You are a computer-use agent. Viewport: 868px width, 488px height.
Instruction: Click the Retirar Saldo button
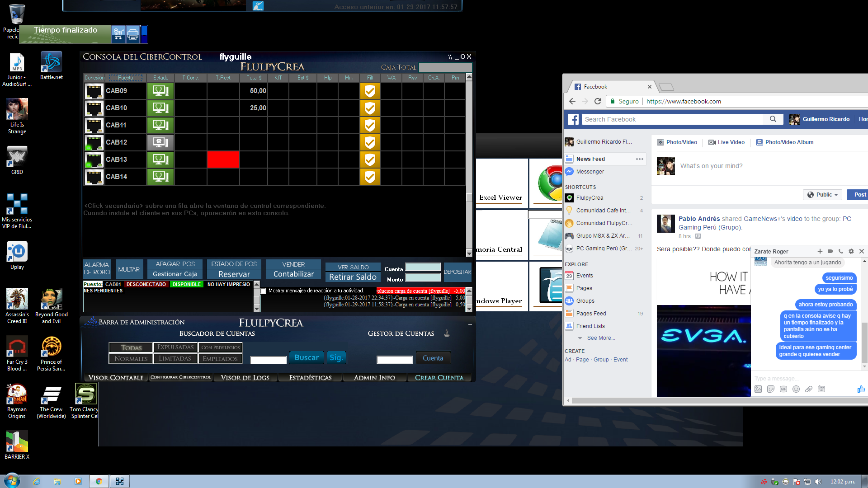coord(353,277)
